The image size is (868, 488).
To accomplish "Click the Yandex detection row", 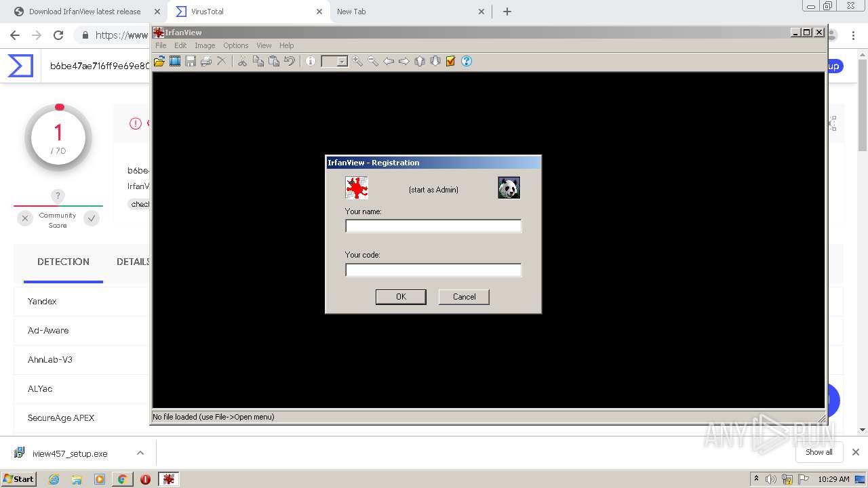I will tap(81, 301).
